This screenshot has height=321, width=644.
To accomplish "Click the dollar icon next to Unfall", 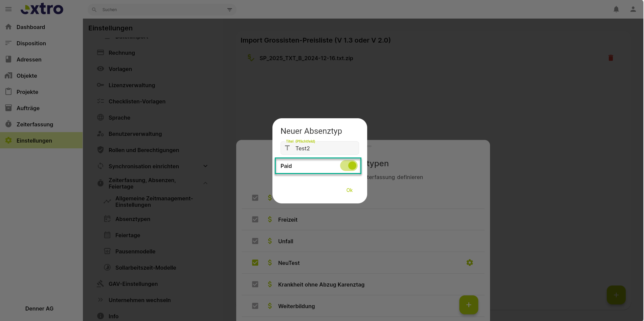I will pyautogui.click(x=270, y=241).
